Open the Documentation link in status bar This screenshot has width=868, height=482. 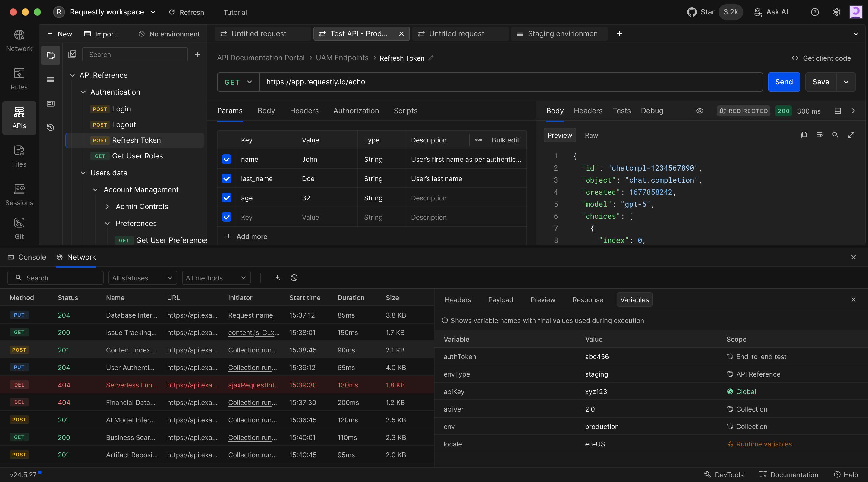click(788, 474)
